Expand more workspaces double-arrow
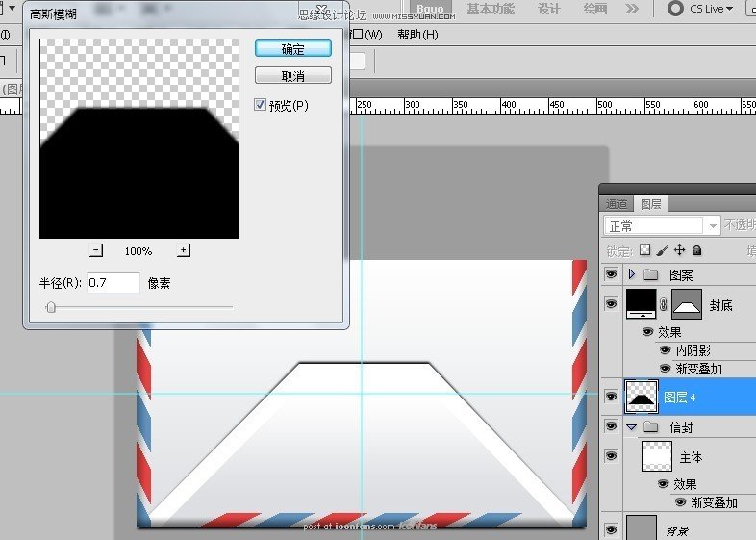The width and height of the screenshot is (756, 540). click(632, 9)
